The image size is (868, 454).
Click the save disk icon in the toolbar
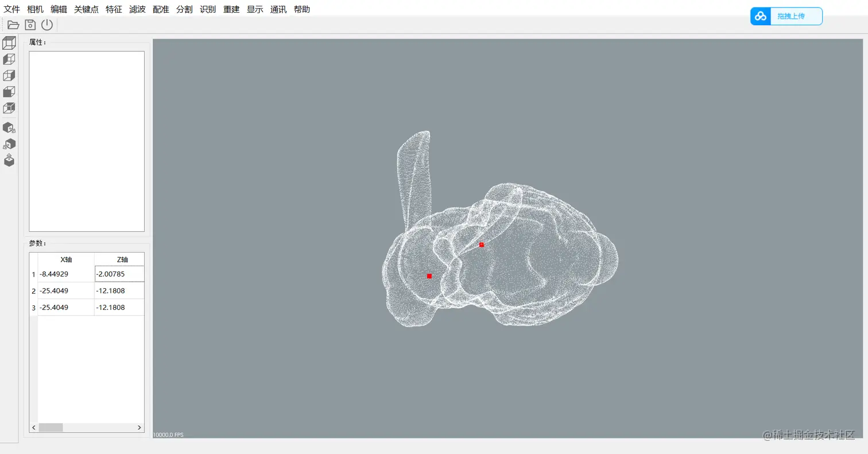coord(30,25)
